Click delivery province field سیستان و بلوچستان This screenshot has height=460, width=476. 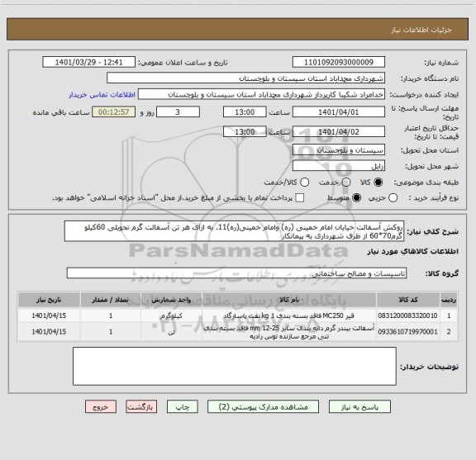(x=339, y=150)
